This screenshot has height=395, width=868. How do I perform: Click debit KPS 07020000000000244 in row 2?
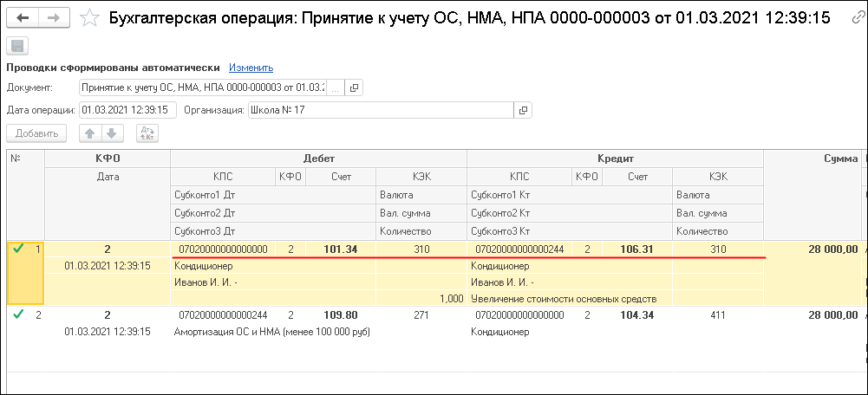(223, 315)
